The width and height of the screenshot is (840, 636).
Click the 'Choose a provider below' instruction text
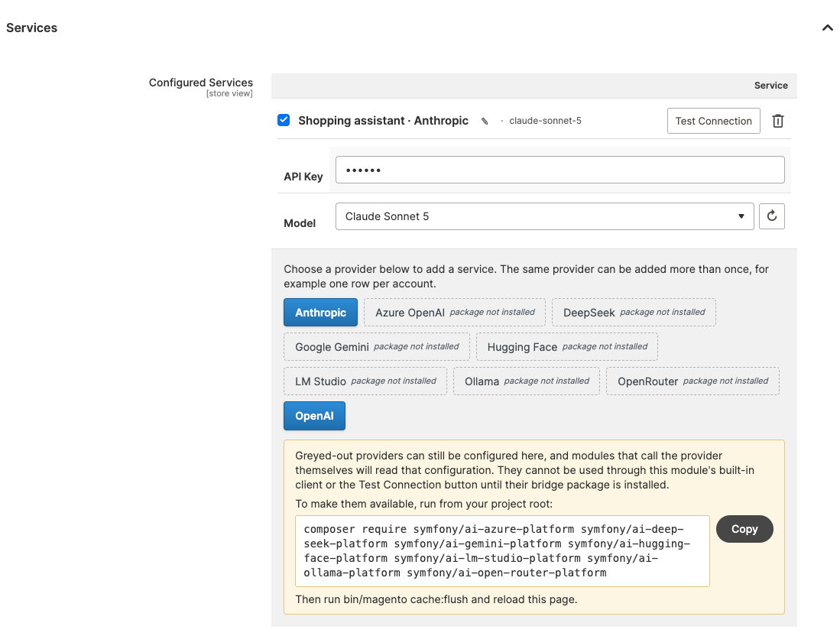pyautogui.click(x=526, y=277)
